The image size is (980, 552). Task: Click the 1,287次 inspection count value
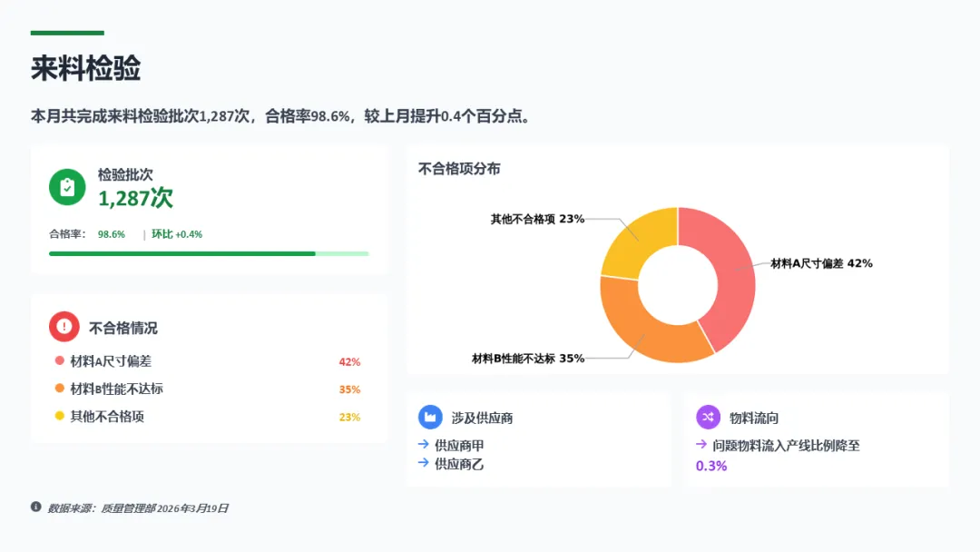coord(135,198)
